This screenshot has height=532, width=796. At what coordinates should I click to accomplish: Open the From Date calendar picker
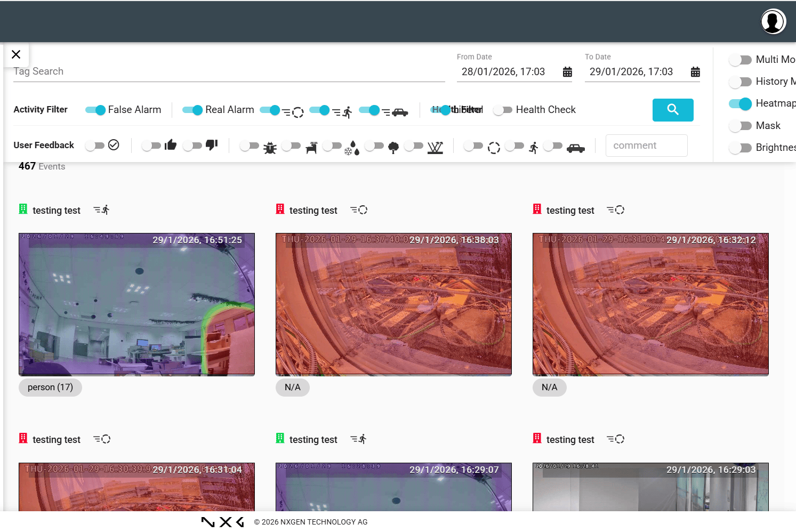tap(567, 72)
